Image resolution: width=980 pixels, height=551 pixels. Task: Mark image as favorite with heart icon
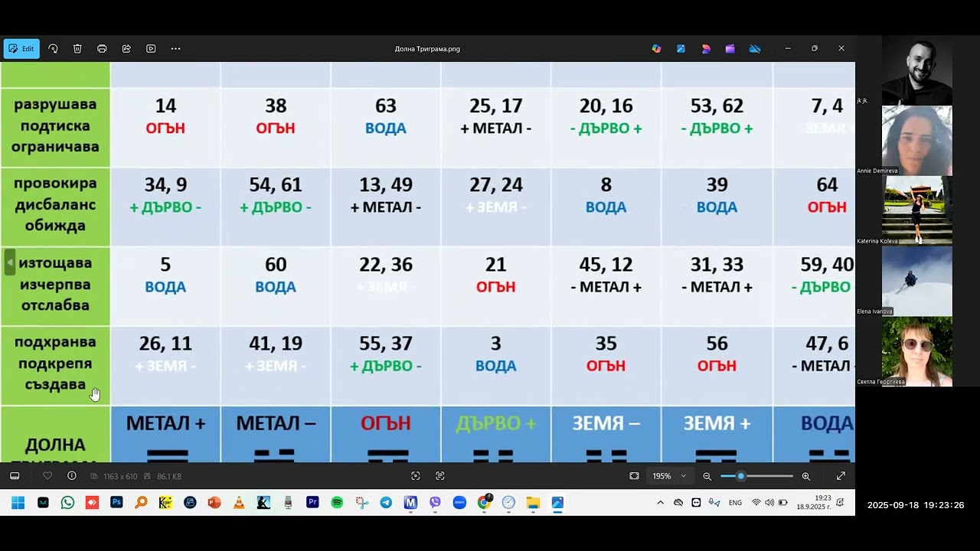47,476
